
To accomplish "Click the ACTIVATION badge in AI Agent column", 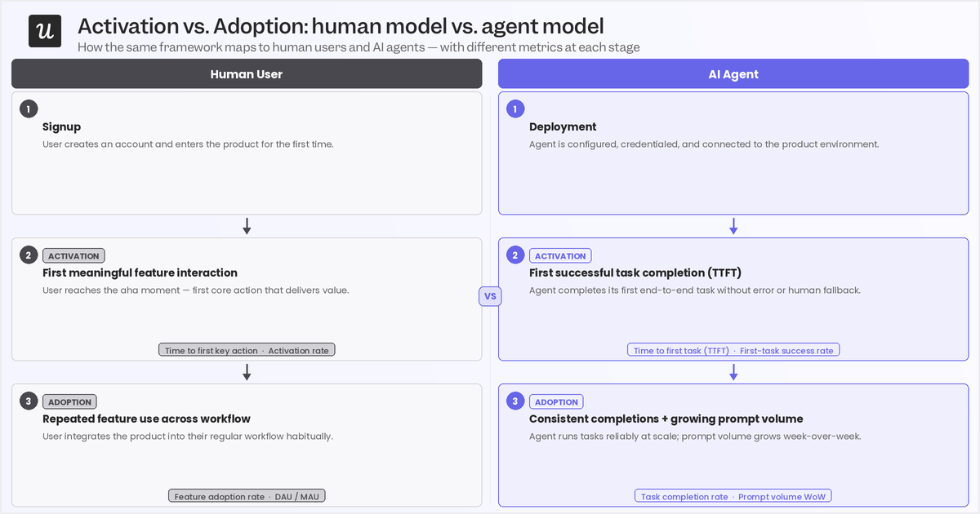I will coord(560,256).
